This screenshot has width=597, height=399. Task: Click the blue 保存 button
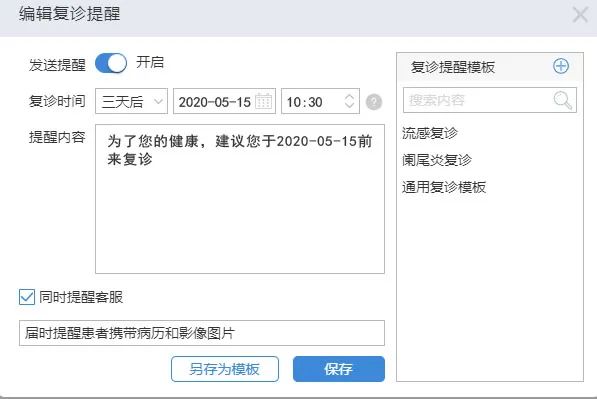[x=339, y=369]
